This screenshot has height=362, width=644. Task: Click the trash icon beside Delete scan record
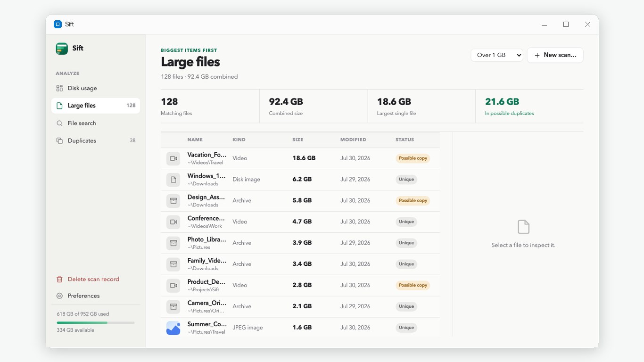pos(59,279)
